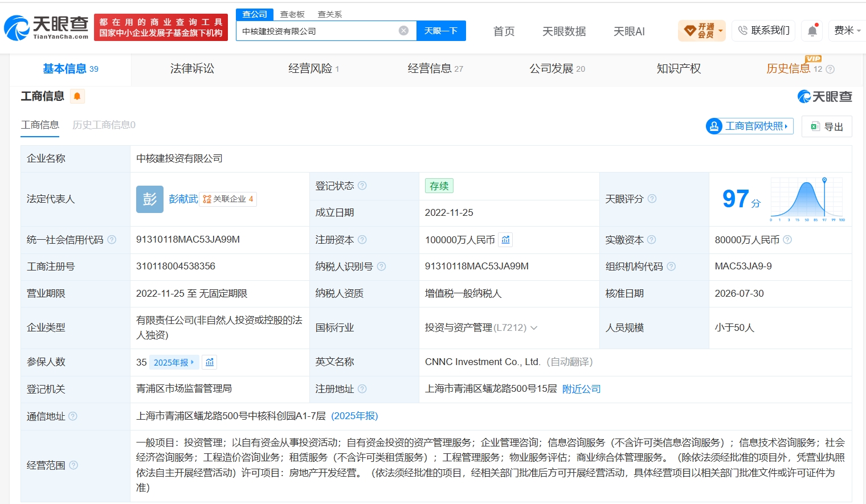Expand the 2025年报 insured count tag

pos(174,362)
